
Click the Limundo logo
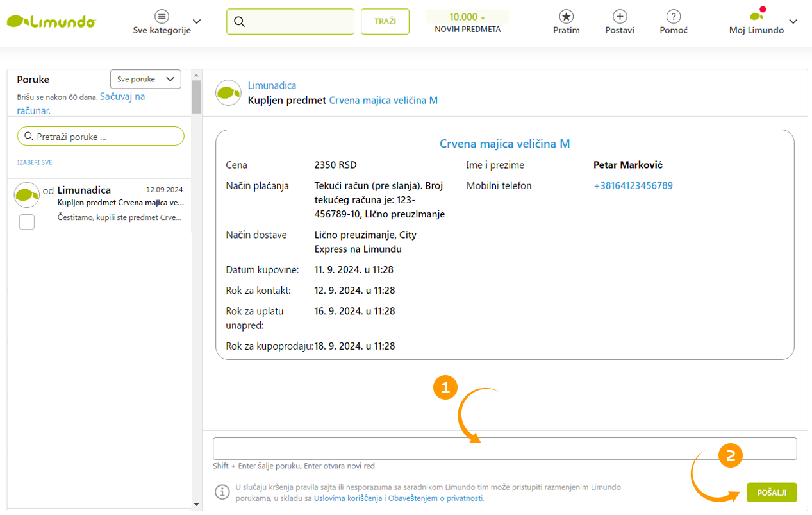click(51, 21)
